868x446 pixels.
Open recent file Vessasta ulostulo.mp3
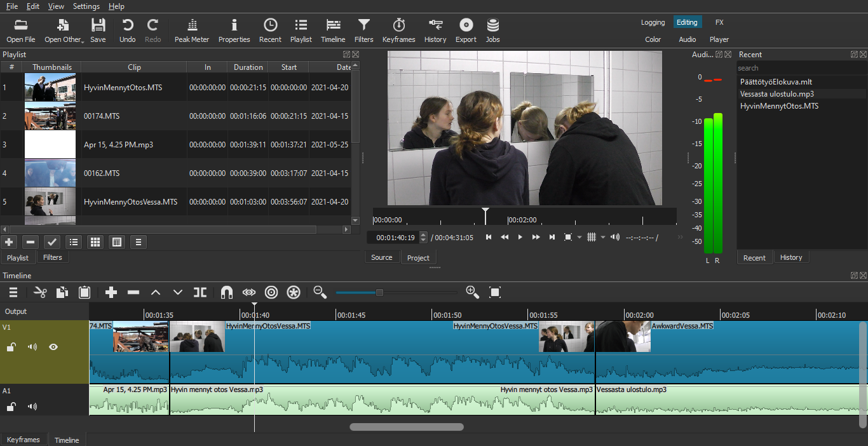click(776, 94)
